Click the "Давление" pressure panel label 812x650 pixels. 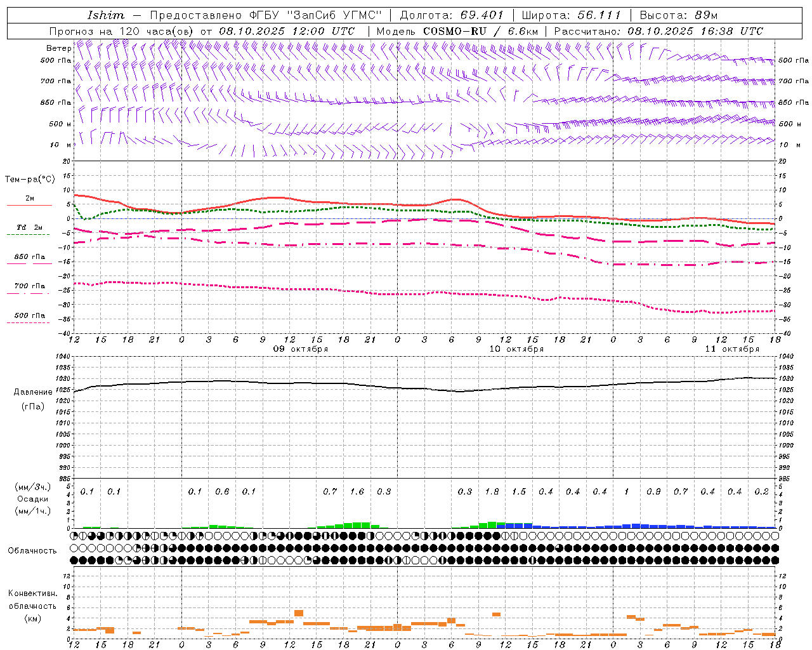point(33,392)
